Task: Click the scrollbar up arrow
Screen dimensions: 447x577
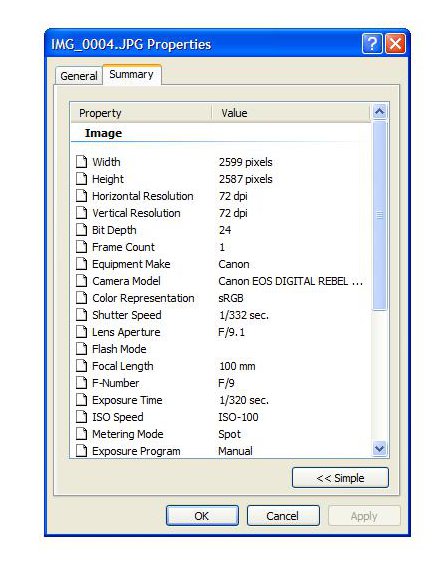Action: point(379,111)
